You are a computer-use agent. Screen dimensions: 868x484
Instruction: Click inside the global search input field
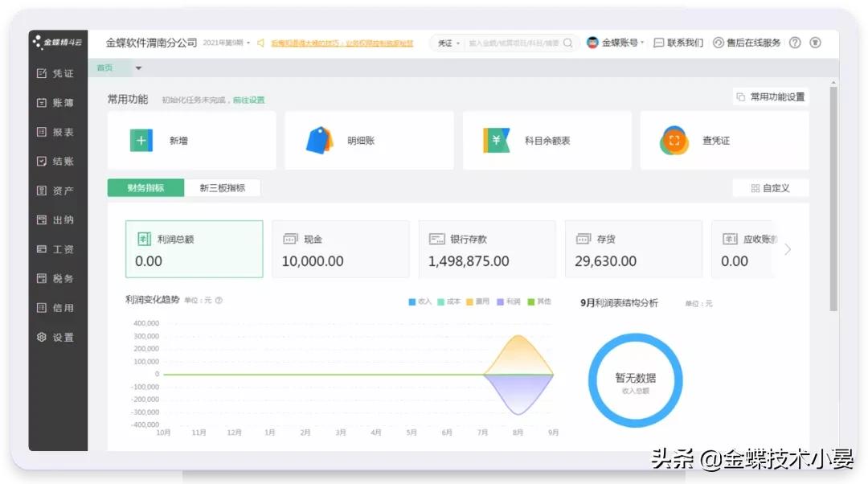(514, 43)
